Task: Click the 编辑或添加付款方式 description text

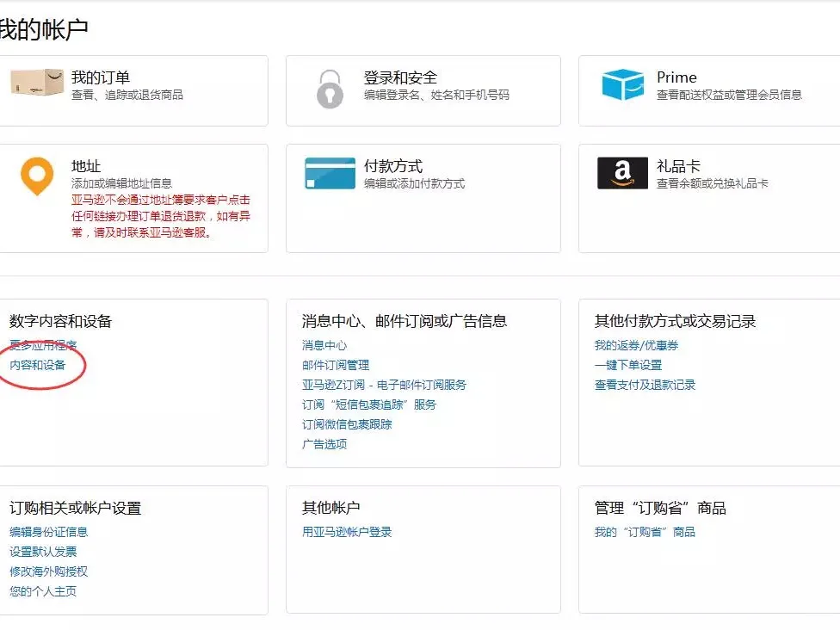Action: coord(414,183)
